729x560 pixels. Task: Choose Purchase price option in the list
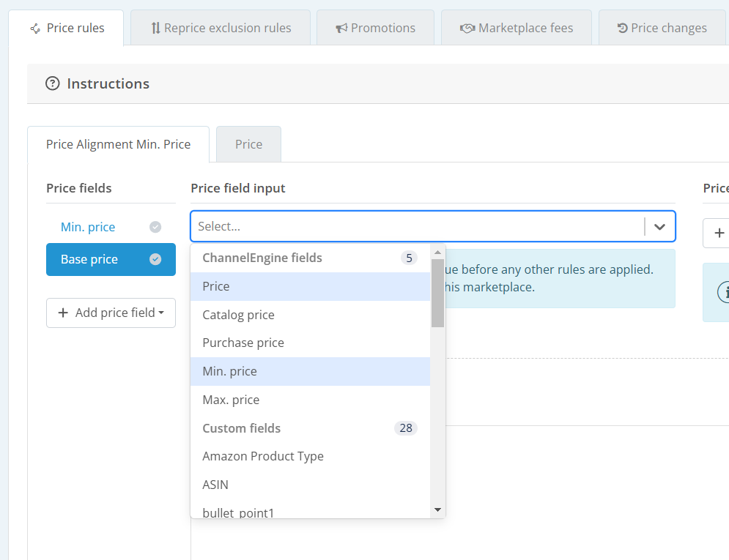click(243, 343)
